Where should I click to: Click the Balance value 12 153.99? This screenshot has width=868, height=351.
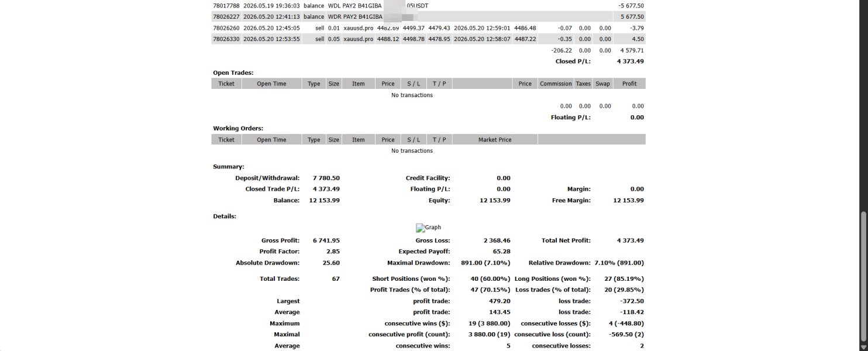coord(324,200)
